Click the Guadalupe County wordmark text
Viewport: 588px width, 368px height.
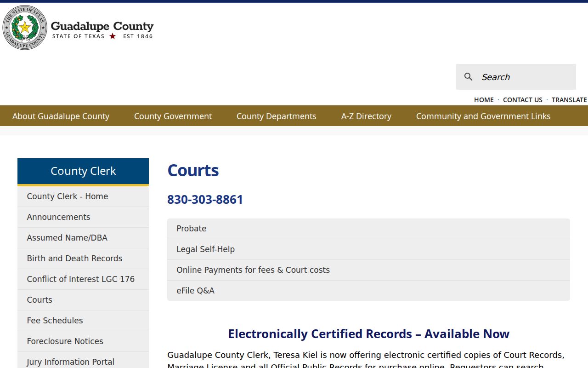click(x=102, y=26)
